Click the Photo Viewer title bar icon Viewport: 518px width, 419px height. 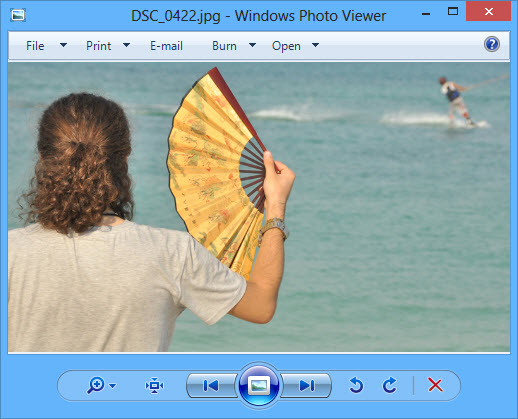tap(18, 15)
